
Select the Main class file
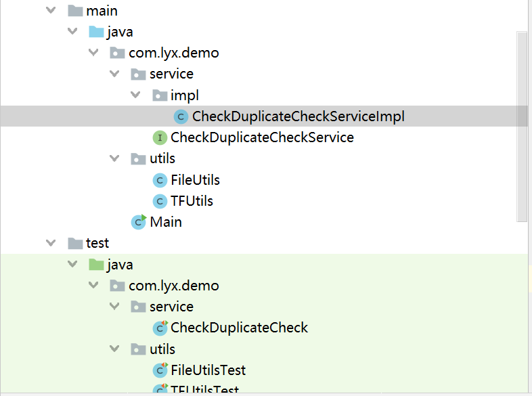[x=166, y=222]
